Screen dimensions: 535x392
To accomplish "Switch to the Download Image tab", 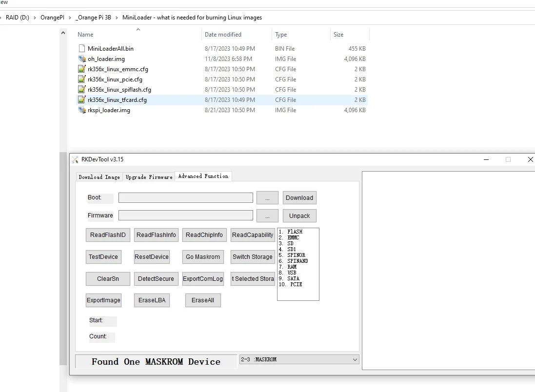I will click(99, 177).
